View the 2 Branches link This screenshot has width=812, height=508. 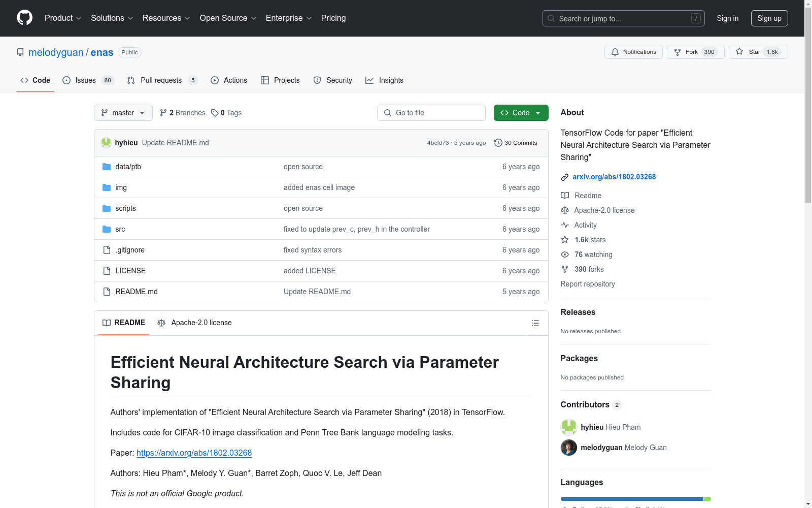(183, 113)
